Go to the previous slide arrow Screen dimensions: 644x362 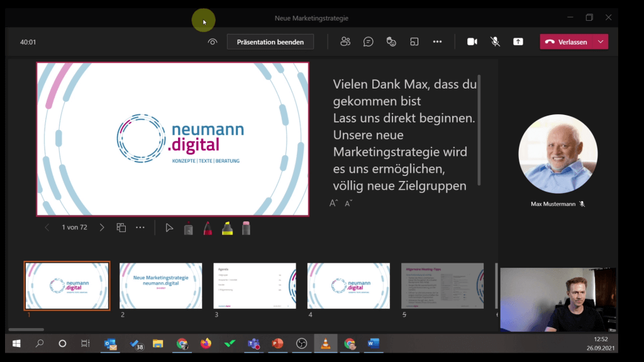[x=47, y=228]
